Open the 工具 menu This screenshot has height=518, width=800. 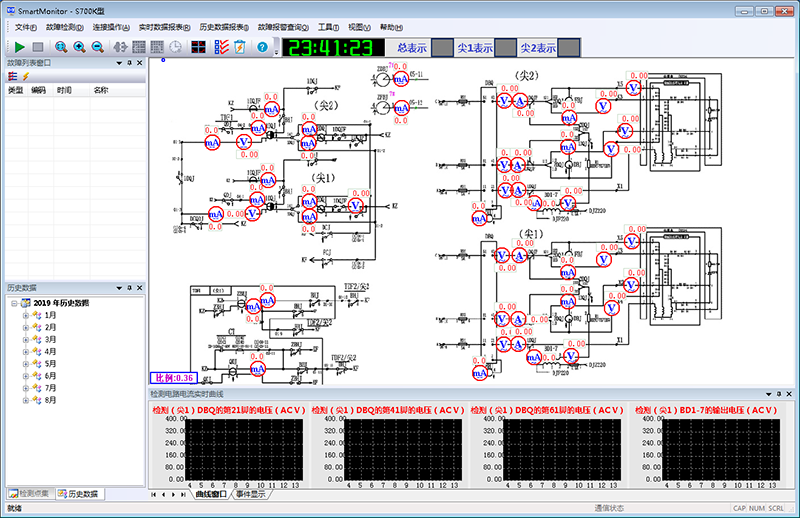click(x=328, y=27)
